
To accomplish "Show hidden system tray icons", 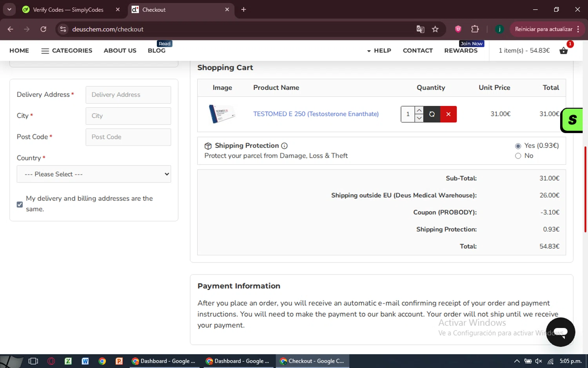I will pos(517,361).
